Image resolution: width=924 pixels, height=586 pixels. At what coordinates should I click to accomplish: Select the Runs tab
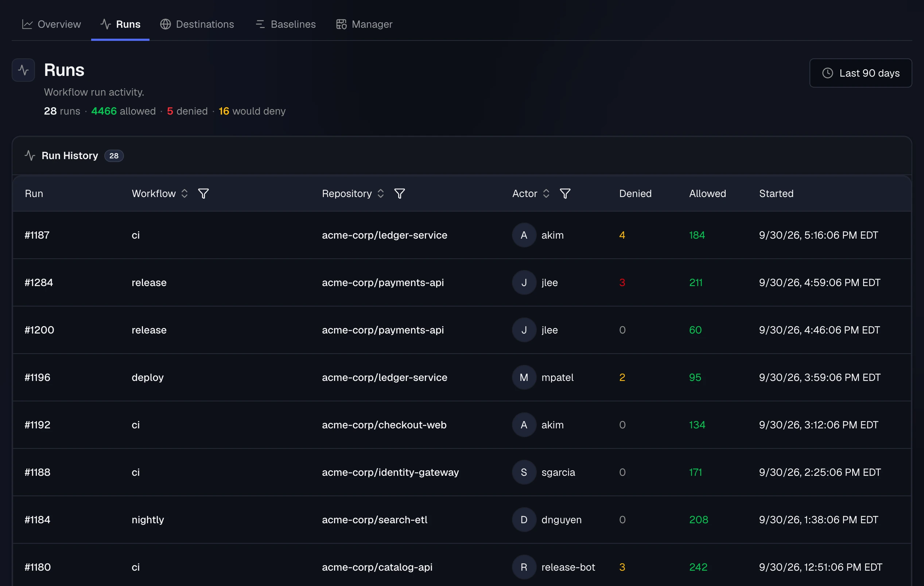[x=120, y=24]
